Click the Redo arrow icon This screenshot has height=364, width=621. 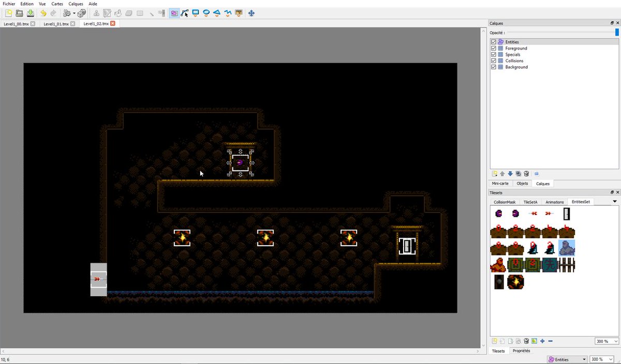[x=53, y=13]
